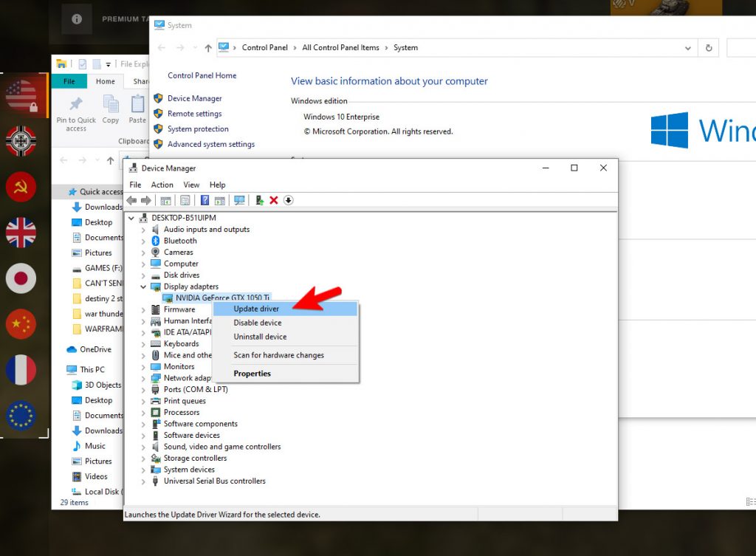Select OneDrive in File Explorer sidebar
Image resolution: width=756 pixels, height=556 pixels.
[95, 349]
